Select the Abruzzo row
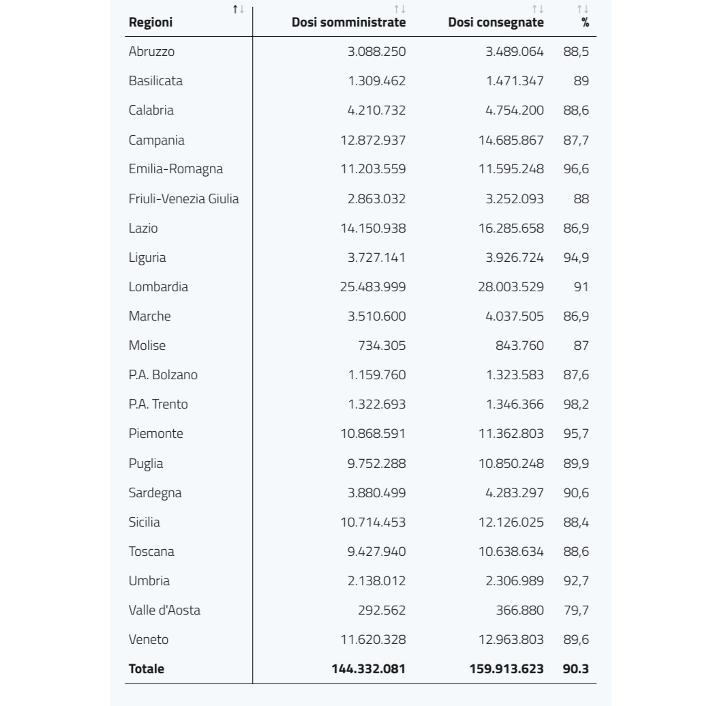Image resolution: width=728 pixels, height=706 pixels. coord(361,52)
